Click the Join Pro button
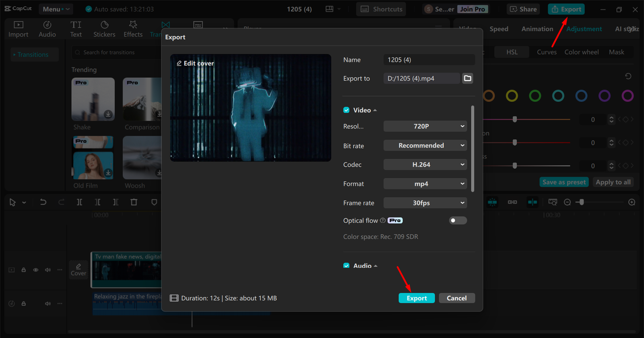The width and height of the screenshot is (644, 338). pyautogui.click(x=473, y=9)
